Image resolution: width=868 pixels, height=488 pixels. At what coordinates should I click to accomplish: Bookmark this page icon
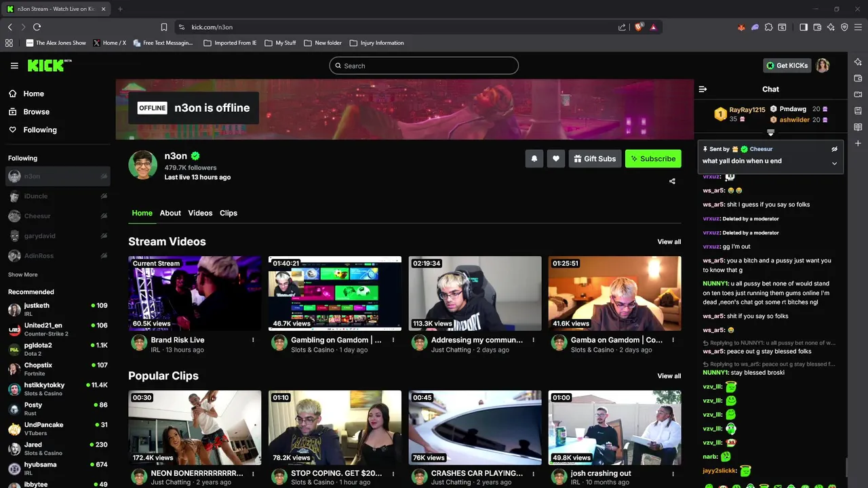point(164,27)
